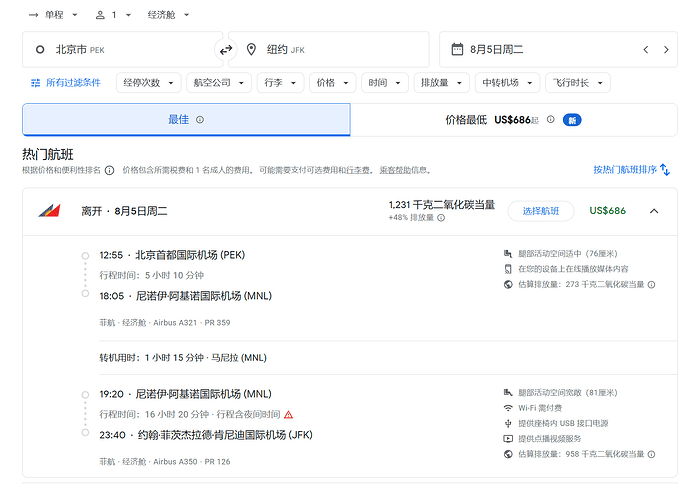The width and height of the screenshot is (690, 484).
Task: Swap origin and destination airports
Action: [226, 50]
